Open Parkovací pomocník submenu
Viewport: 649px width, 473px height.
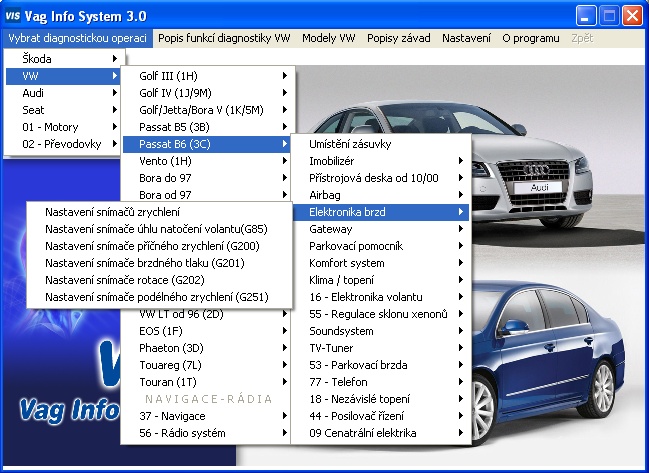(381, 245)
